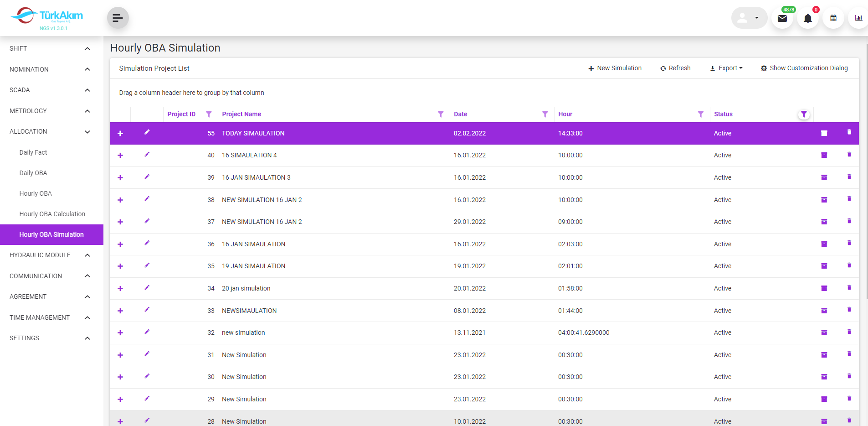Refresh the simulation project list
Screen dimensions: 868x426
point(675,68)
